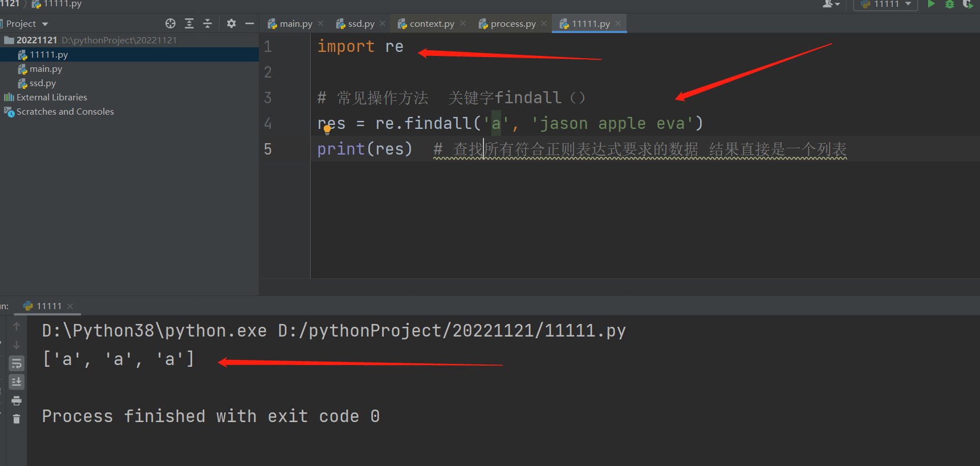Screen dimensions: 980x466
Task: Clear the console with the trash icon
Action: 17,419
